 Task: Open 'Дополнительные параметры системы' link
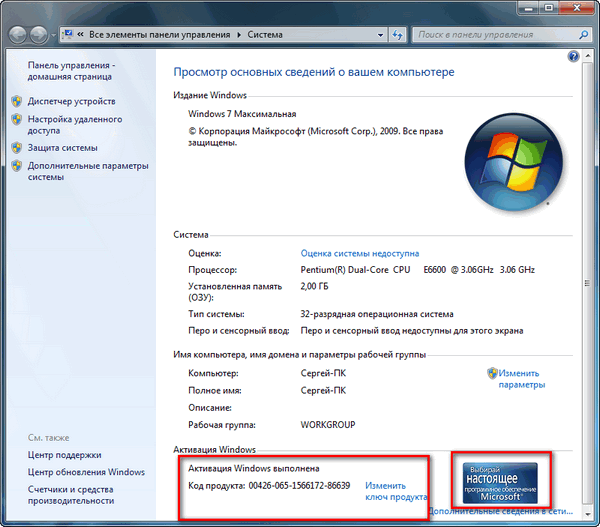[88, 171]
